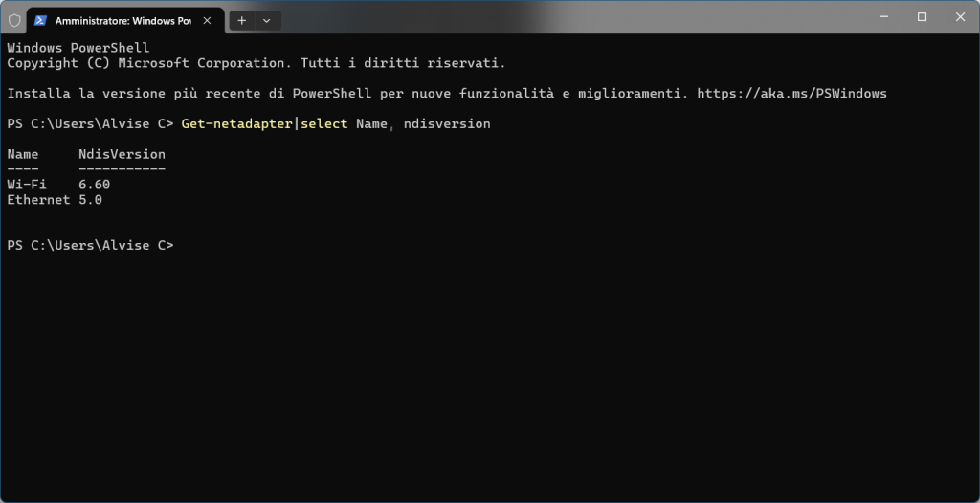Click the administrator shield icon
Image resolution: width=980 pixels, height=503 pixels.
pos(14,19)
